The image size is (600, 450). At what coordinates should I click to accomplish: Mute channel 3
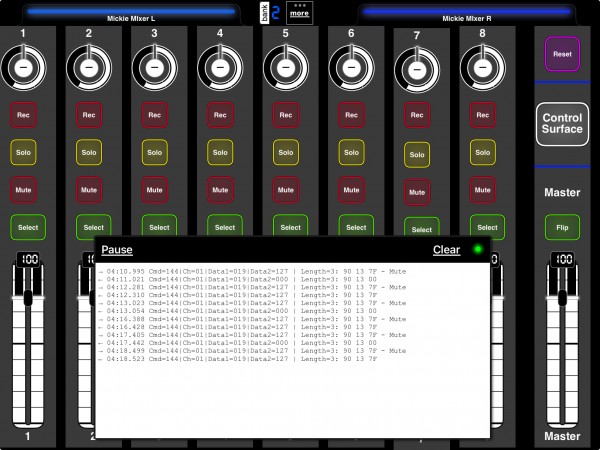pyautogui.click(x=155, y=190)
